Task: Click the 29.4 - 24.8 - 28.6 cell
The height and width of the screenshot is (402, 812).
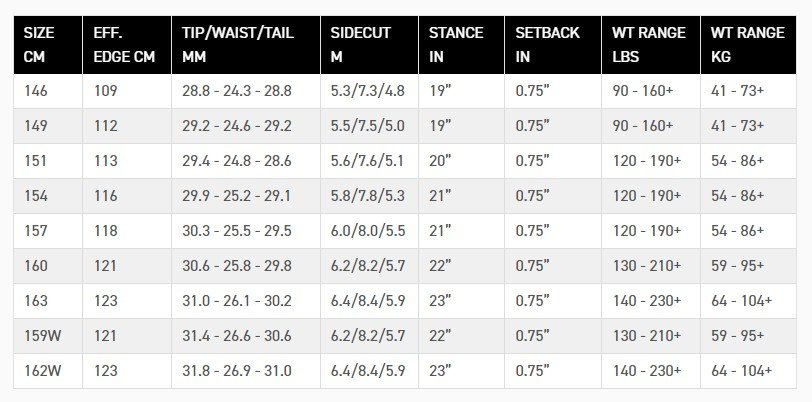Action: pos(246,161)
